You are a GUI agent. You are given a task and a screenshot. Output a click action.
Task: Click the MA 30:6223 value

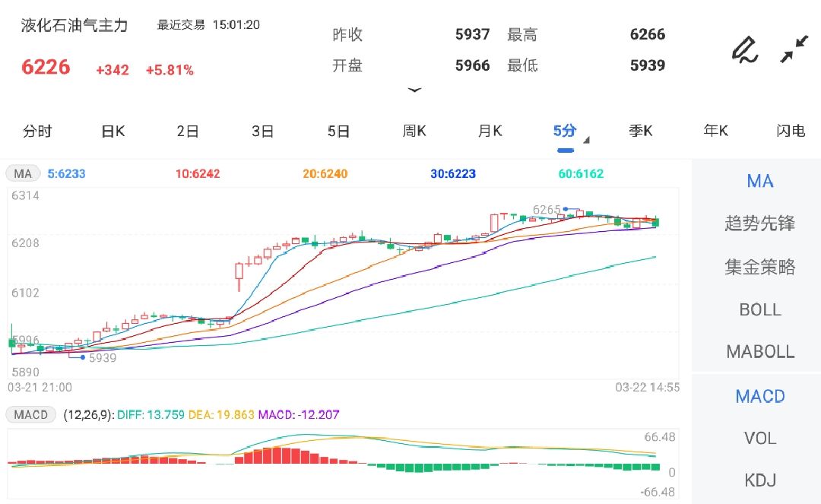[453, 174]
